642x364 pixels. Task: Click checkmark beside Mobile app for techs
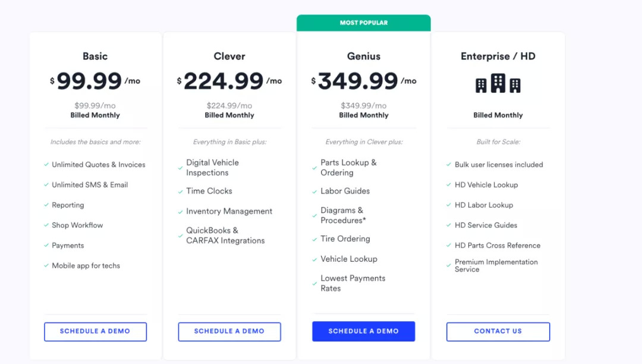(46, 265)
